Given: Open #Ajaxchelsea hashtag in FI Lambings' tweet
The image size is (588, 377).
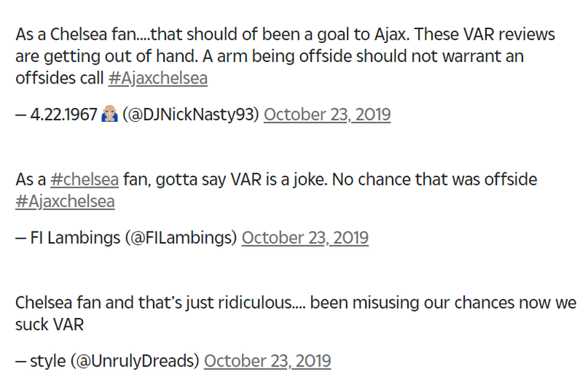Looking at the screenshot, I should [65, 202].
